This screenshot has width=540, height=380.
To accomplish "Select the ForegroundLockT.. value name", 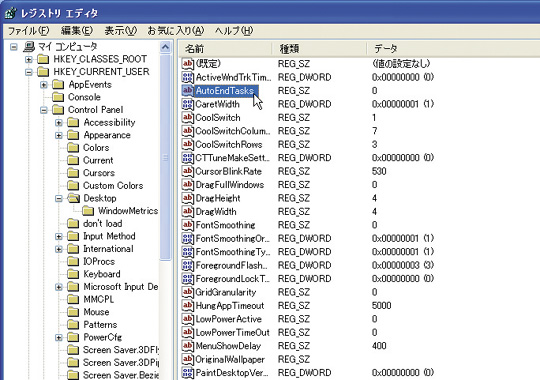I will point(232,279).
